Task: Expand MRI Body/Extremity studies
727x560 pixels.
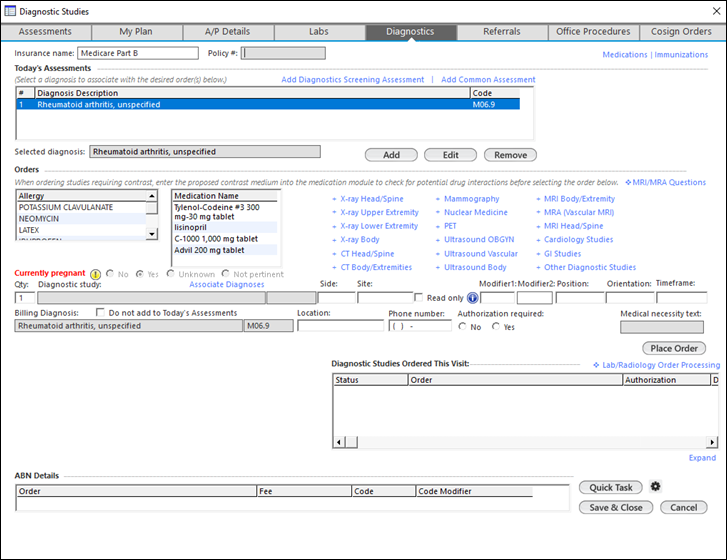Action: [579, 199]
